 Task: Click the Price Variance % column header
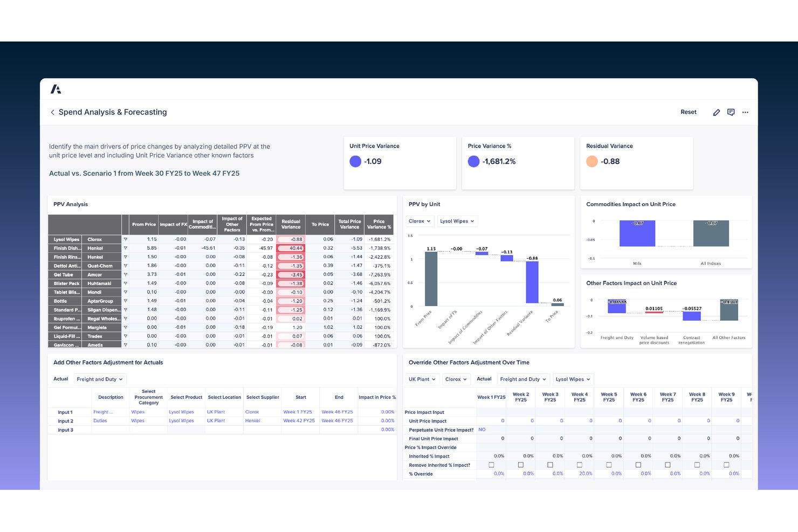tap(379, 224)
